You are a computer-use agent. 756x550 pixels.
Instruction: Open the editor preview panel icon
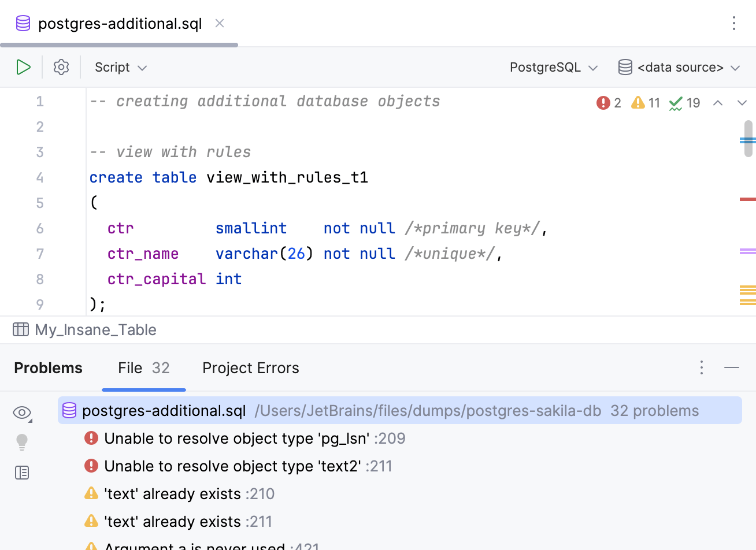tap(22, 472)
